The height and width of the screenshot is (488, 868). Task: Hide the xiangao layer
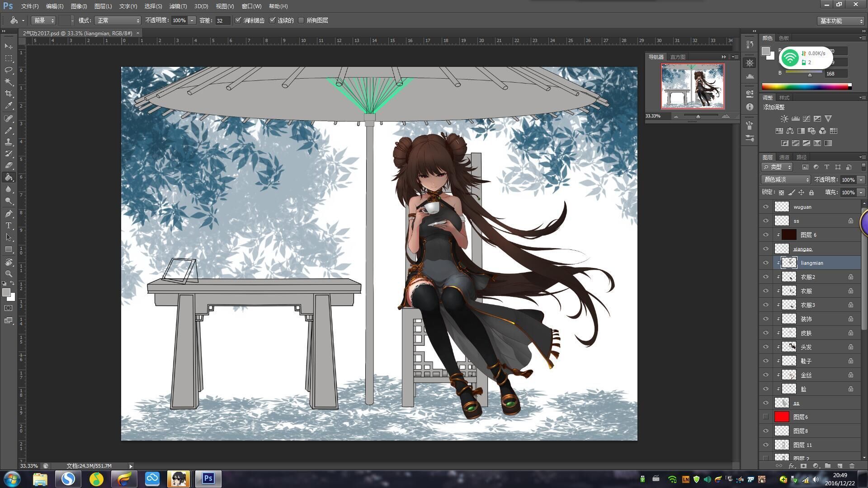(766, 249)
